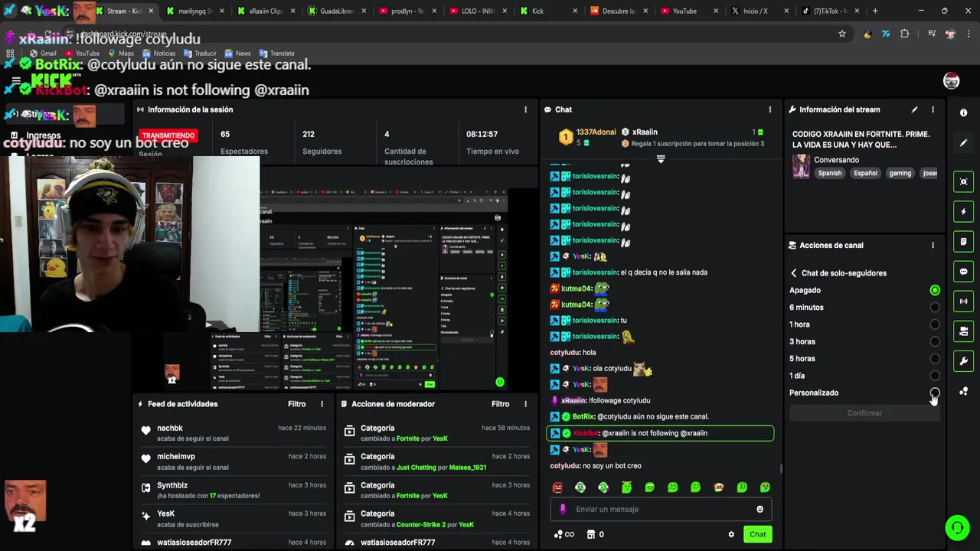Collapse the chat leaderboard with the double arrow
Screen dimensions: 980x551
(661, 159)
